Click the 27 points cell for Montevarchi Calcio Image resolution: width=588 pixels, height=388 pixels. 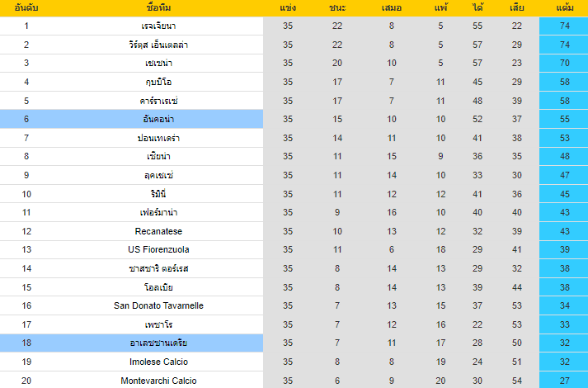pyautogui.click(x=565, y=380)
